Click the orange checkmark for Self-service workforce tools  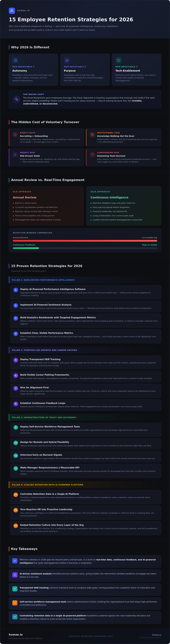tap(15, 603)
